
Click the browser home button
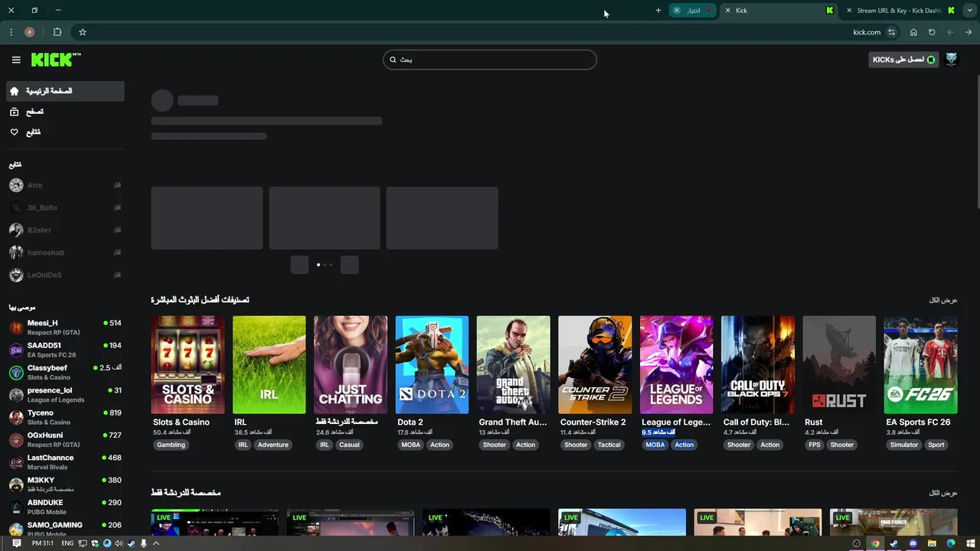[913, 32]
